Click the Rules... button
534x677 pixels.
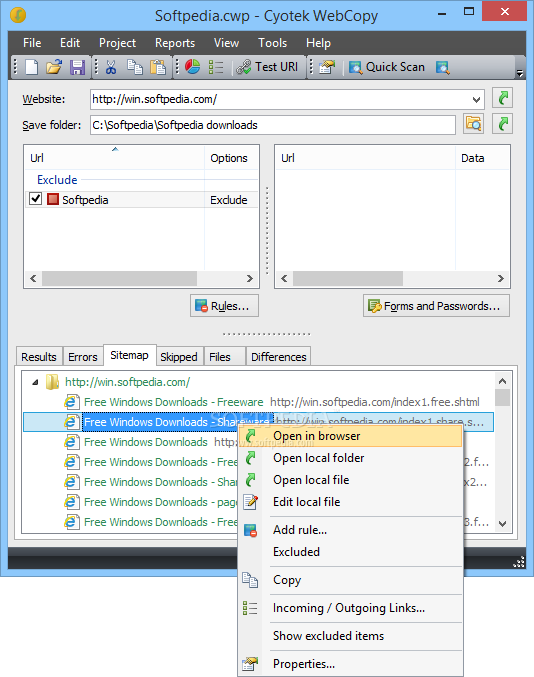tap(224, 306)
